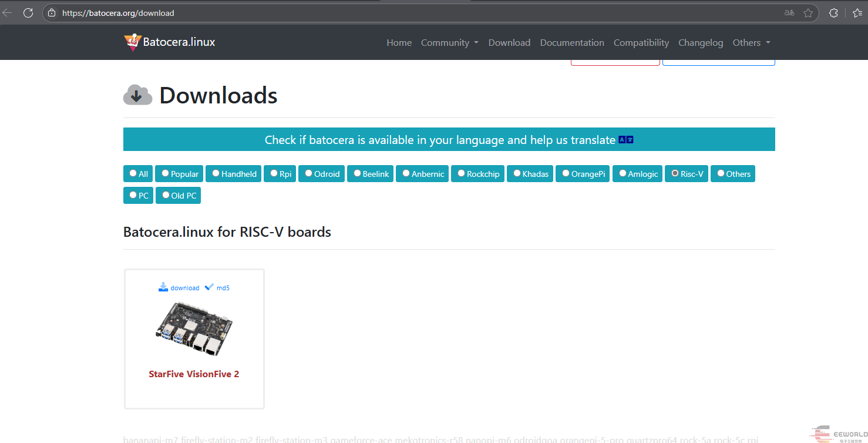Open the Documentation nav item
Viewport: 868px width, 443px height.
tap(572, 42)
